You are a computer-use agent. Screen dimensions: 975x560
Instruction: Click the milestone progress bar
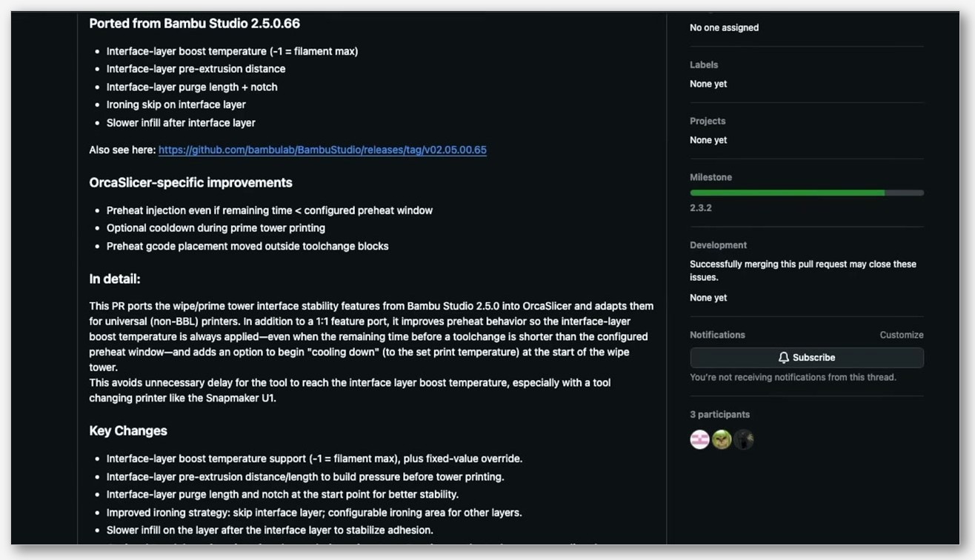point(807,193)
